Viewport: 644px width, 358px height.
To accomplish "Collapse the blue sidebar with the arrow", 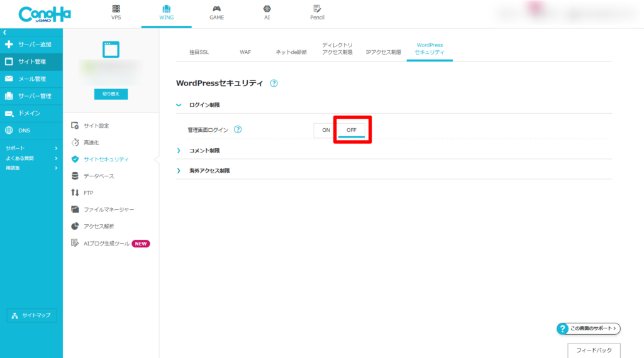I will tap(4, 33).
